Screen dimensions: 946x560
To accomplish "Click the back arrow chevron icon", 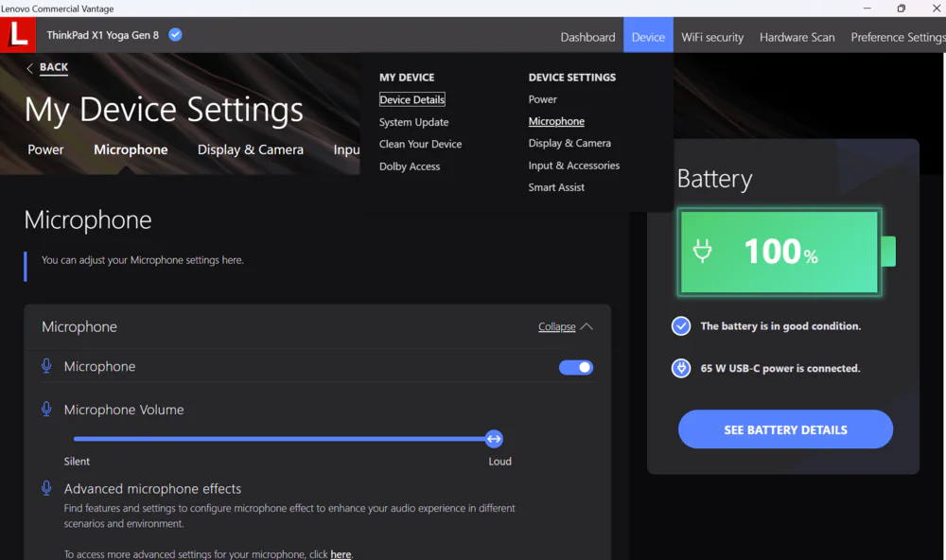I will tap(29, 68).
